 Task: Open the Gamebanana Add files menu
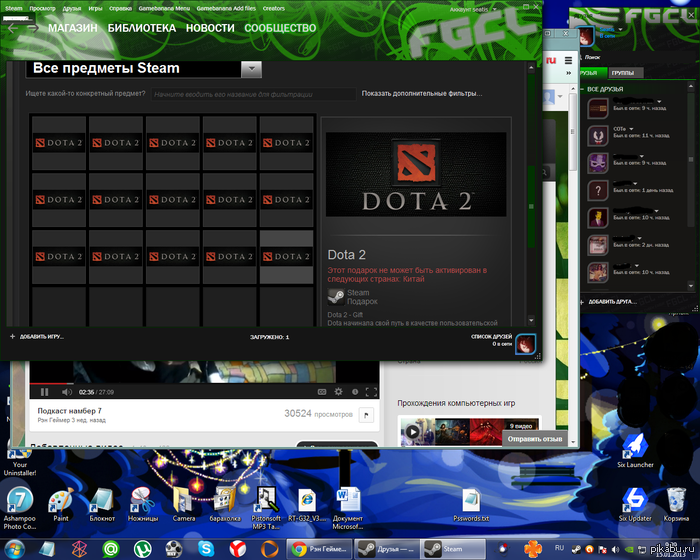pyautogui.click(x=226, y=8)
